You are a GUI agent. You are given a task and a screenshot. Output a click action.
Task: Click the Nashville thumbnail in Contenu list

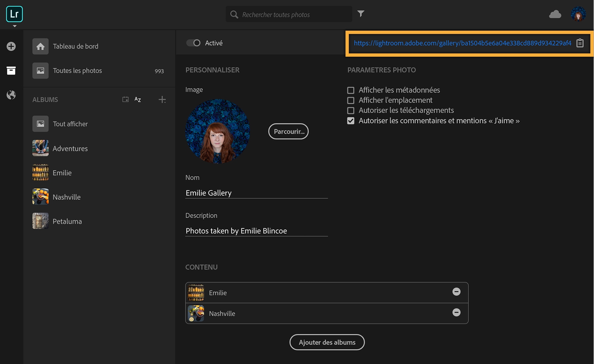tap(196, 313)
